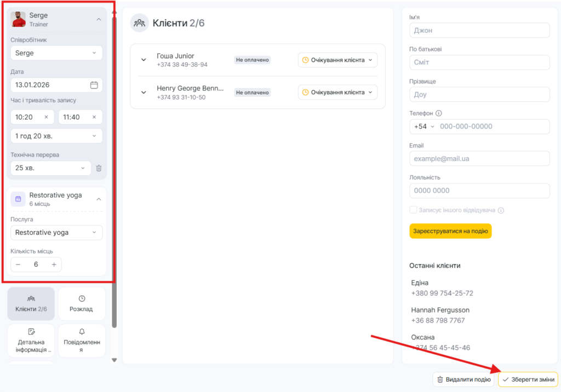Open status dropdown for Henry George Benn
561x392 pixels.
337,93
